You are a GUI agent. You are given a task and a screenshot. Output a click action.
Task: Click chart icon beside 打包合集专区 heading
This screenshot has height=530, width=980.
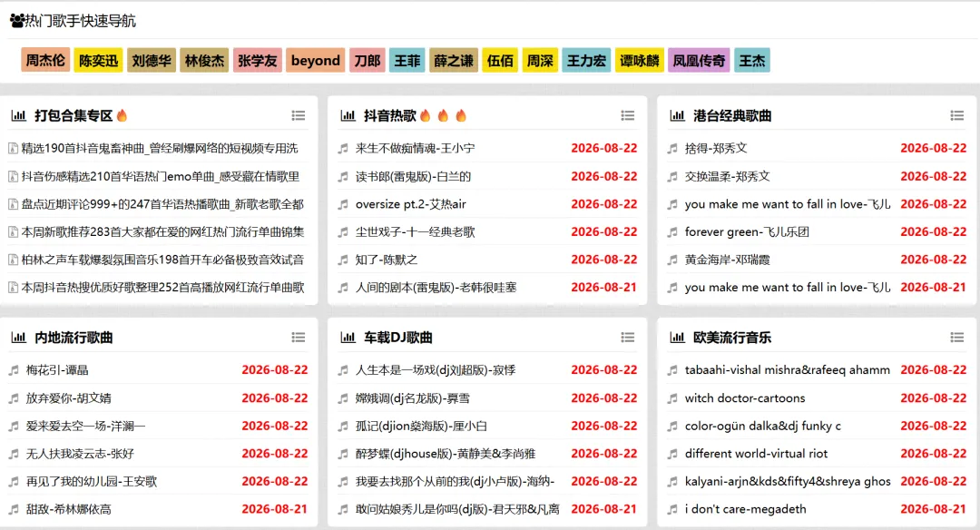[19, 115]
